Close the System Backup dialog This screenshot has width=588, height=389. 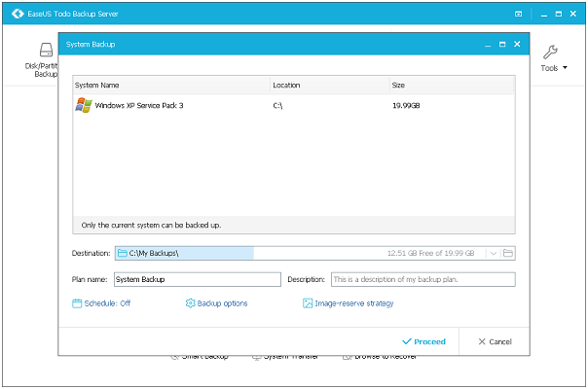[x=517, y=44]
